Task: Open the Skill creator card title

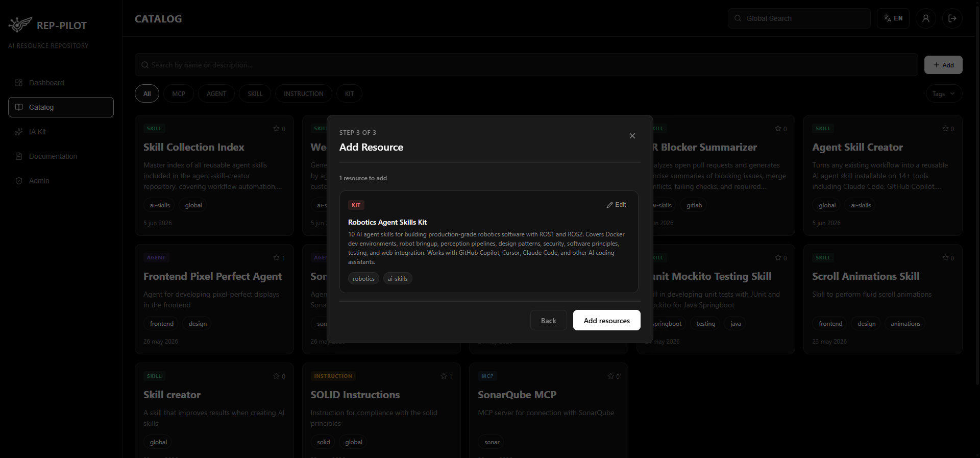Action: [172, 395]
